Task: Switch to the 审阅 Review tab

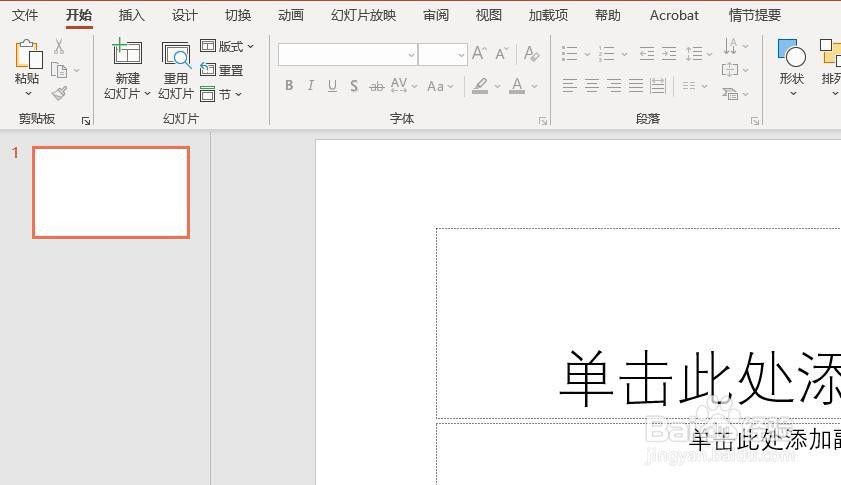Action: [x=436, y=15]
